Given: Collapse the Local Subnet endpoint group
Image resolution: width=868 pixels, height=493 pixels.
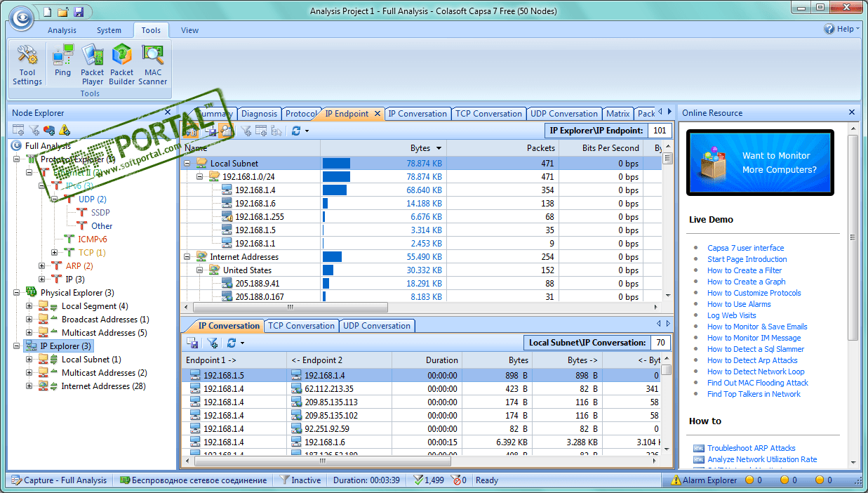Looking at the screenshot, I should 188,163.
